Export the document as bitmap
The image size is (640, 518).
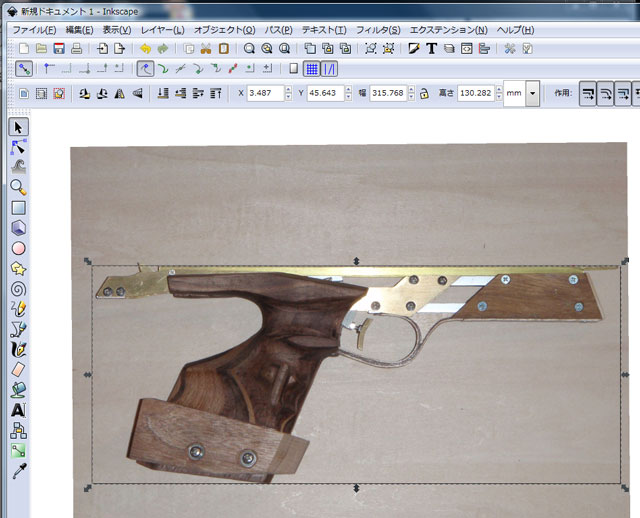(119, 49)
